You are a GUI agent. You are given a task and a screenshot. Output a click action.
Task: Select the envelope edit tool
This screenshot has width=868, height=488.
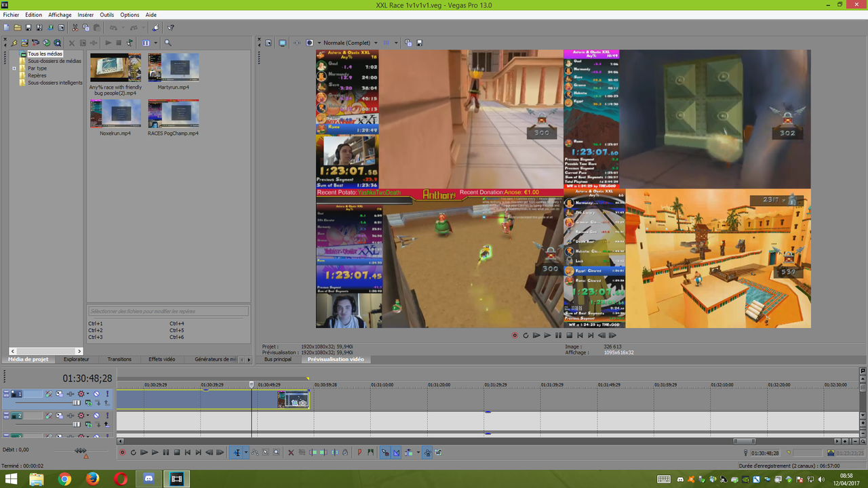[x=255, y=453]
